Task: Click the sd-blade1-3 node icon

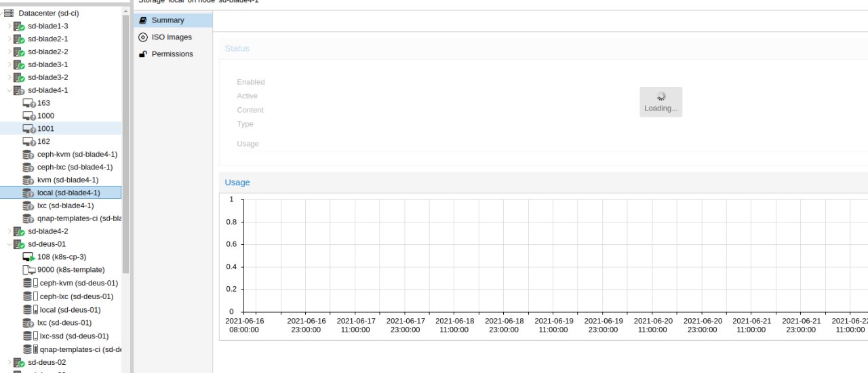Action: 19,26
